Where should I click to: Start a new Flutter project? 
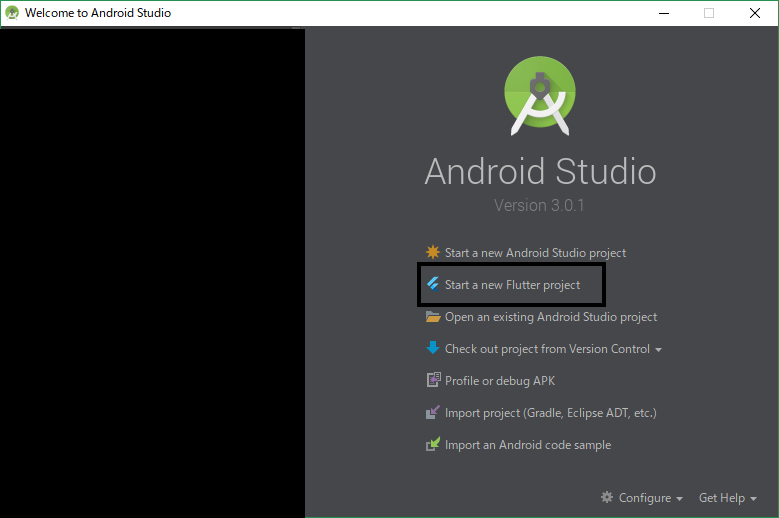pos(512,285)
